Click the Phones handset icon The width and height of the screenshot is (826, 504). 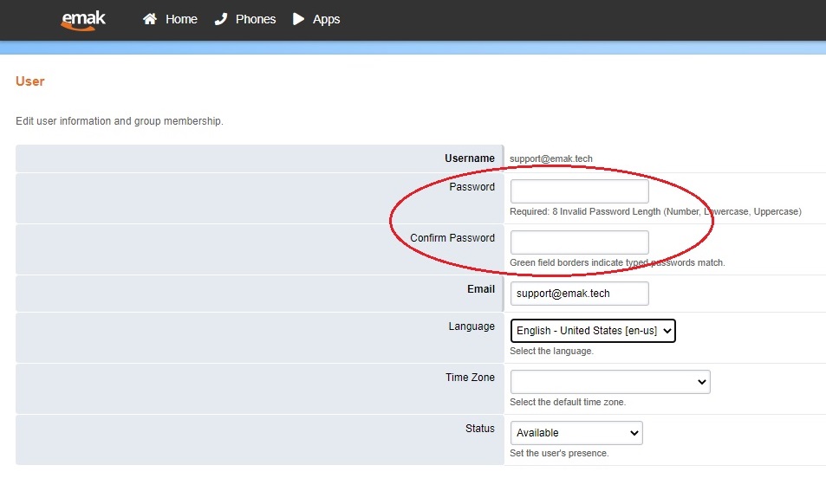pos(222,18)
